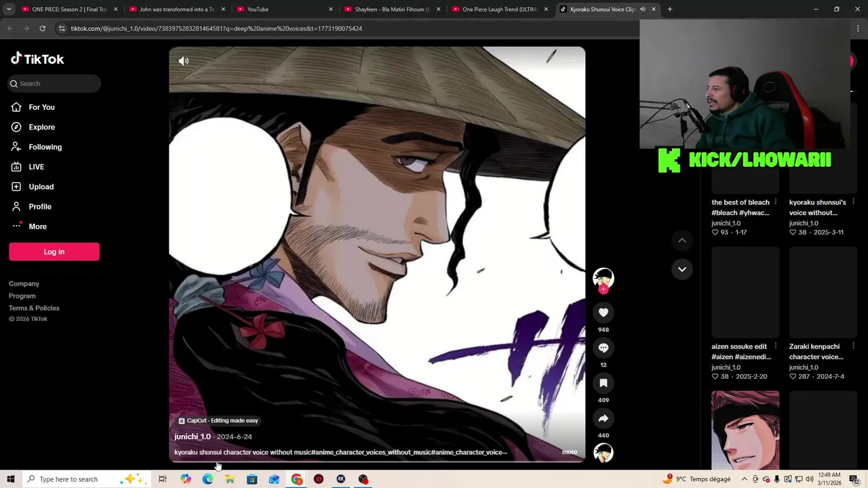
Task: Open 'Zaraki kenpachi character voice' video card
Action: 823,292
